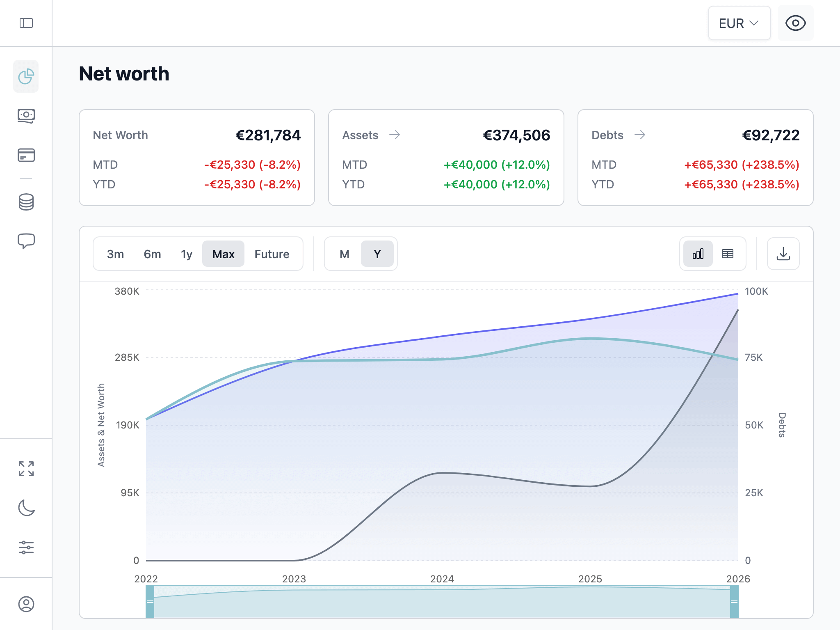
Task: Toggle privacy with the eye icon
Action: [795, 23]
